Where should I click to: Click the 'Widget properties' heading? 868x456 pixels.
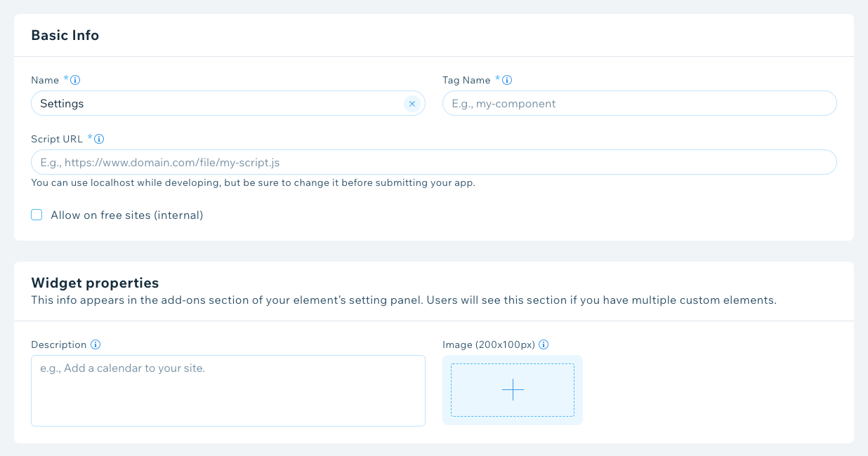tap(95, 283)
